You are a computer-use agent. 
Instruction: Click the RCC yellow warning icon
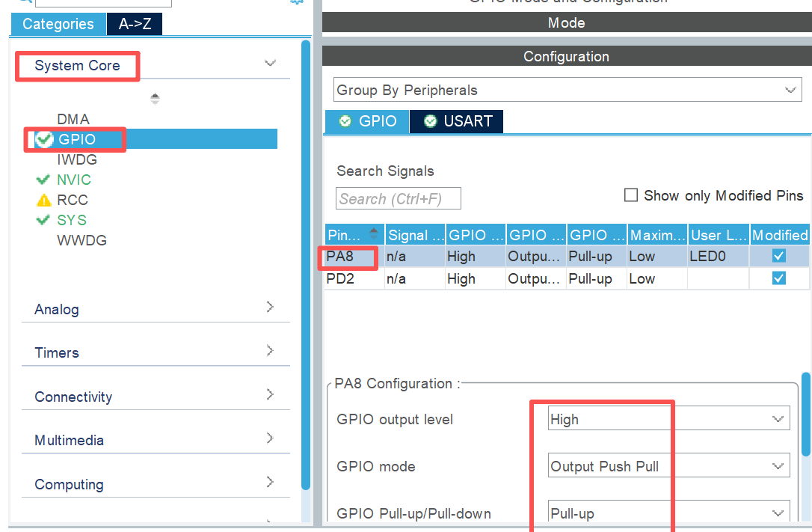pyautogui.click(x=44, y=200)
